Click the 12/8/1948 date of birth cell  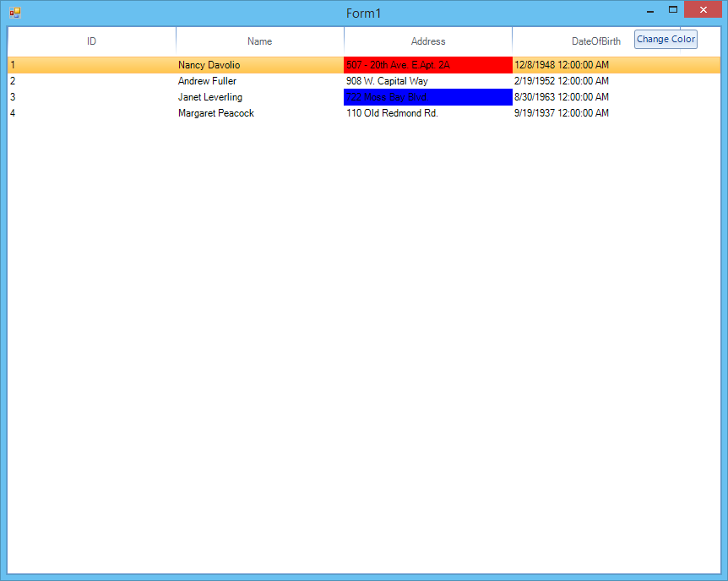[561, 65]
